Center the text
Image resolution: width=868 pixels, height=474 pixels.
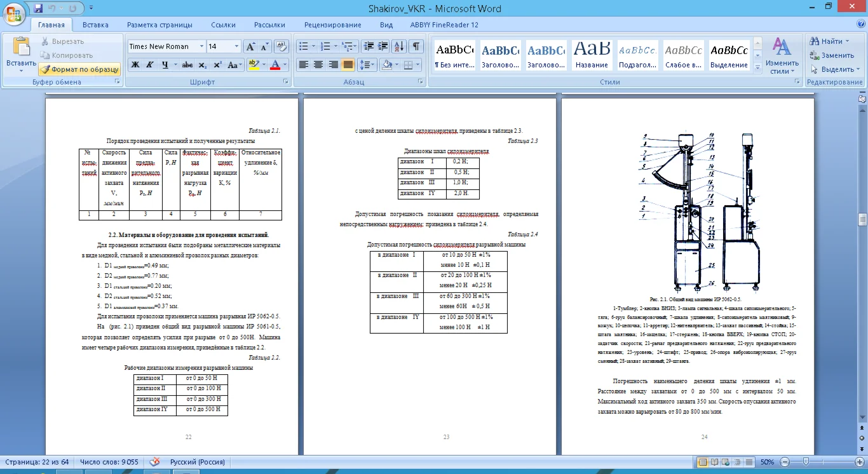pyautogui.click(x=318, y=65)
